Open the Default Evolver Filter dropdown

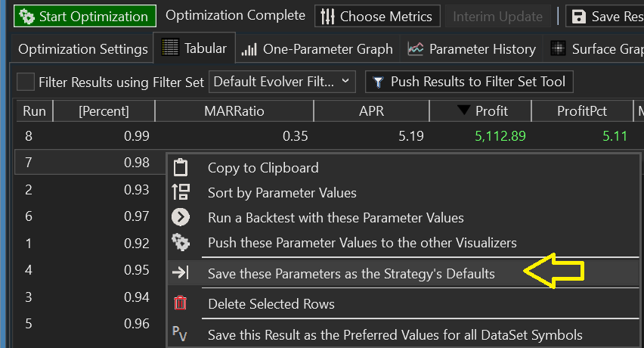(x=282, y=81)
